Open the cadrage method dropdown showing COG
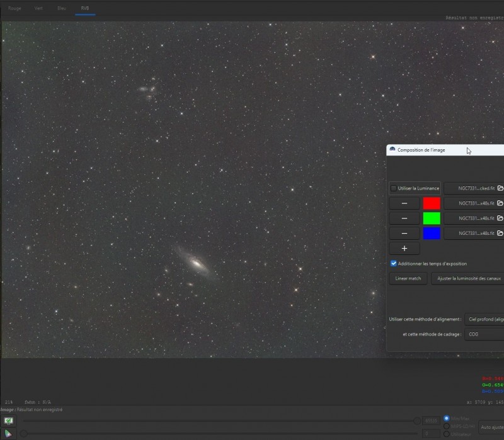The width and height of the screenshot is (504, 440). [x=484, y=334]
